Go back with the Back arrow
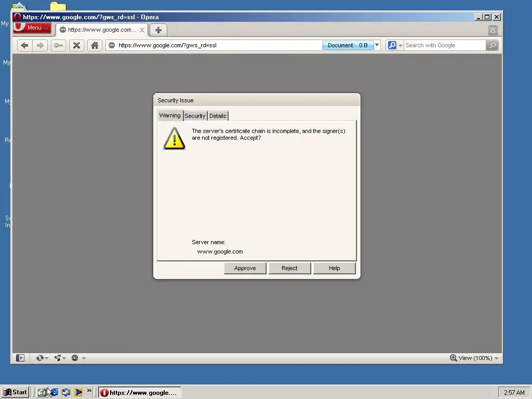The width and height of the screenshot is (532, 399). 24,46
